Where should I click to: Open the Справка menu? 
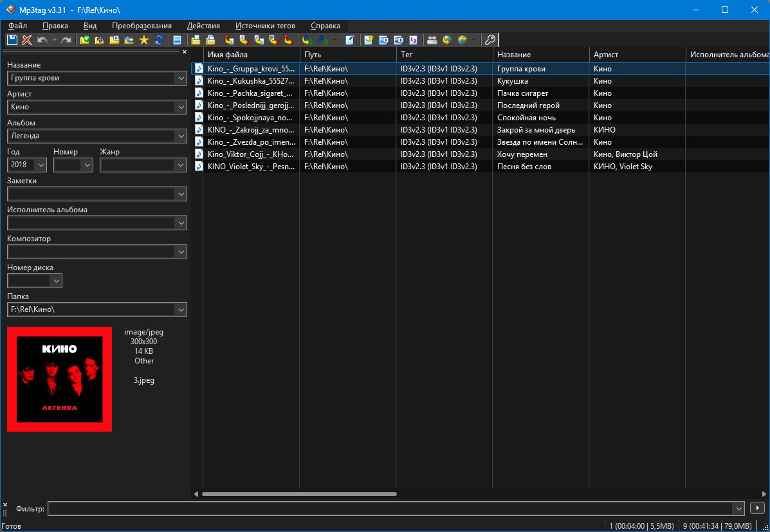coord(325,26)
